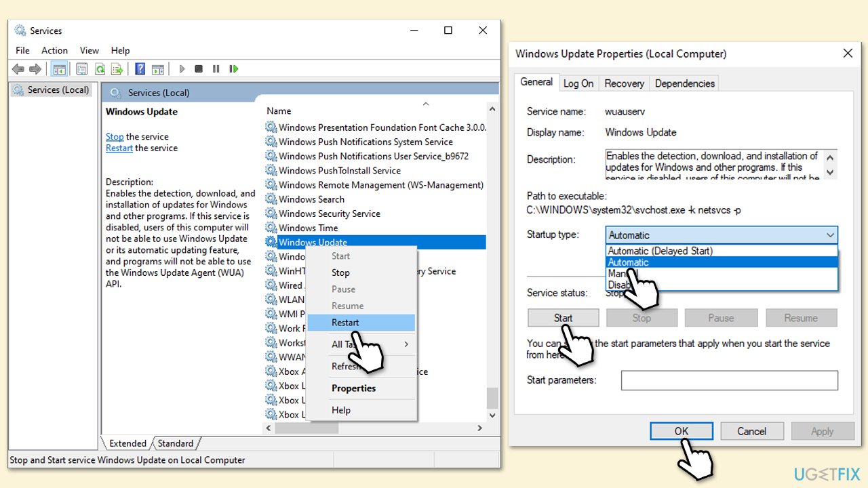Viewport: 868px width, 488px height.
Task: Open the toolbar Properties sheet icon
Action: (82, 69)
